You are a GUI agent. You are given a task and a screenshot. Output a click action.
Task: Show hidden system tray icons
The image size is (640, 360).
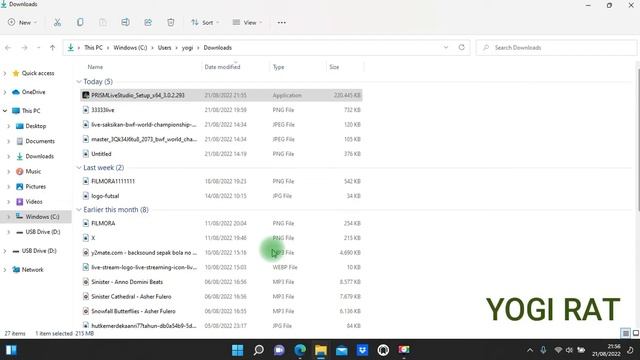(x=530, y=350)
